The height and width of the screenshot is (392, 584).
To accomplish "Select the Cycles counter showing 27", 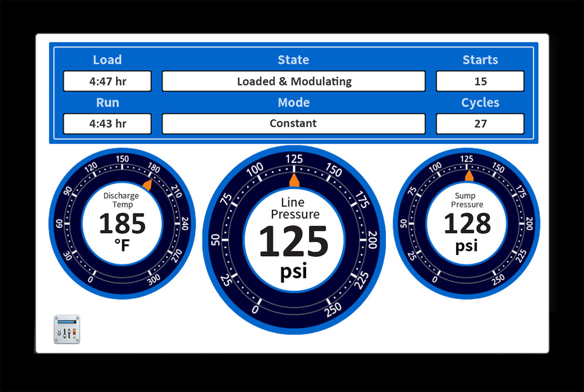I will pos(480,124).
